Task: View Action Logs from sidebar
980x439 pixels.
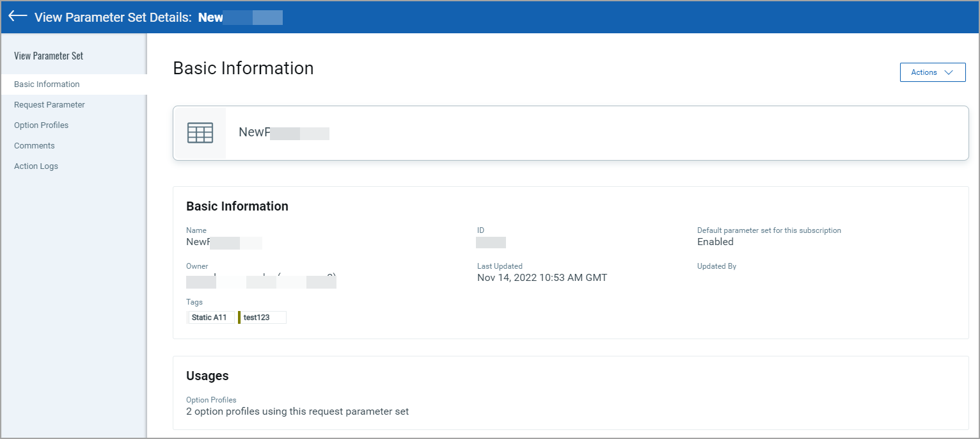Action: pos(36,166)
